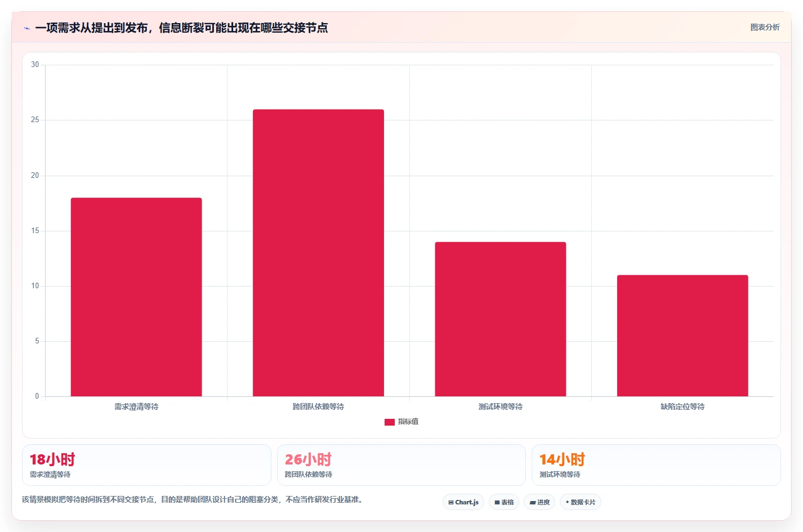This screenshot has width=803, height=532.
Task: Click the x-axis label 测试环境等待
Action: 500,406
